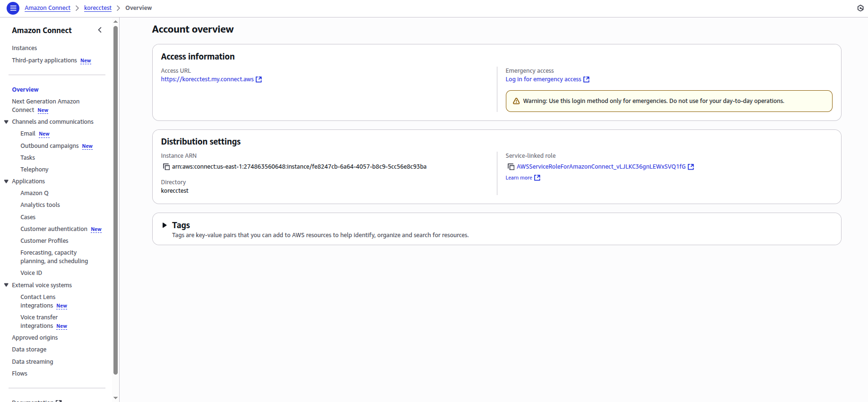Collapse Channels and communications tree group
This screenshot has width=868, height=402.
pyautogui.click(x=7, y=122)
